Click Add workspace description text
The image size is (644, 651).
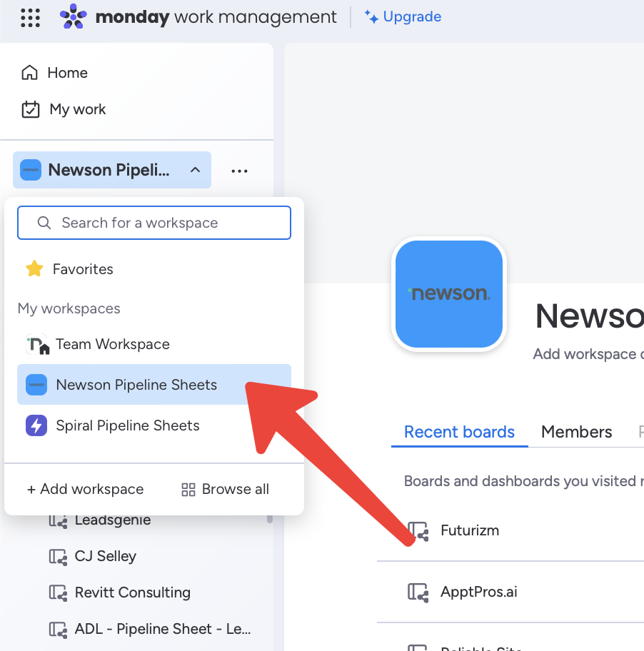tap(588, 354)
